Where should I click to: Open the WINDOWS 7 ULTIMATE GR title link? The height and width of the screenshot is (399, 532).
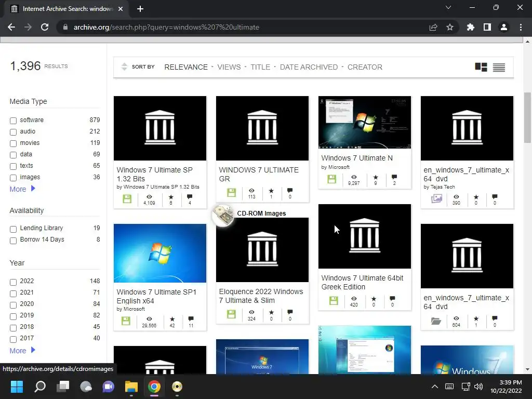coord(259,175)
